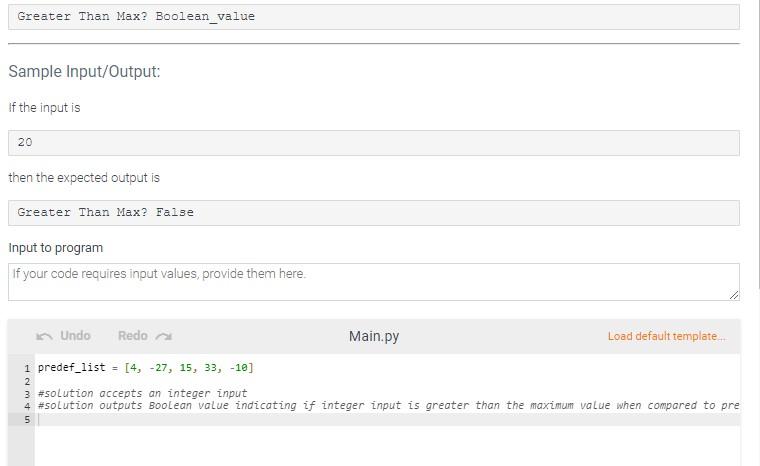Click the 'Input to program' label
This screenshot has height=466, width=760.
click(x=56, y=248)
